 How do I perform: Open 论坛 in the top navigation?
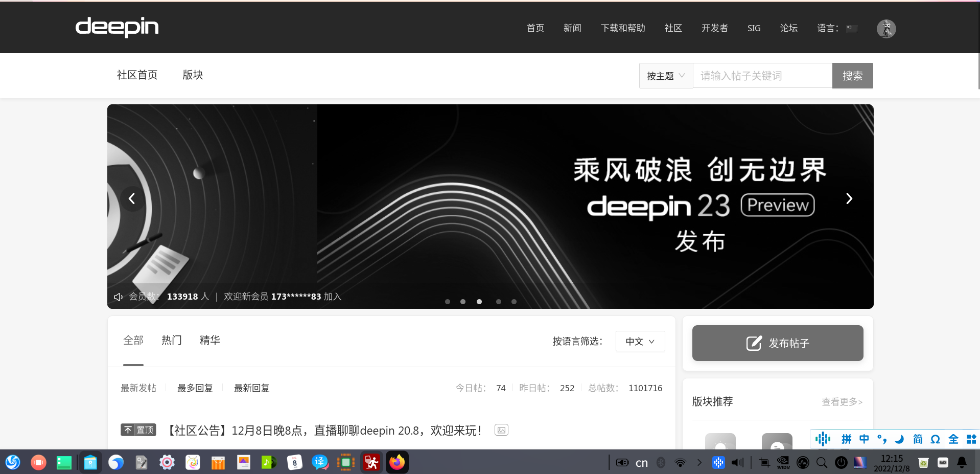coord(788,28)
